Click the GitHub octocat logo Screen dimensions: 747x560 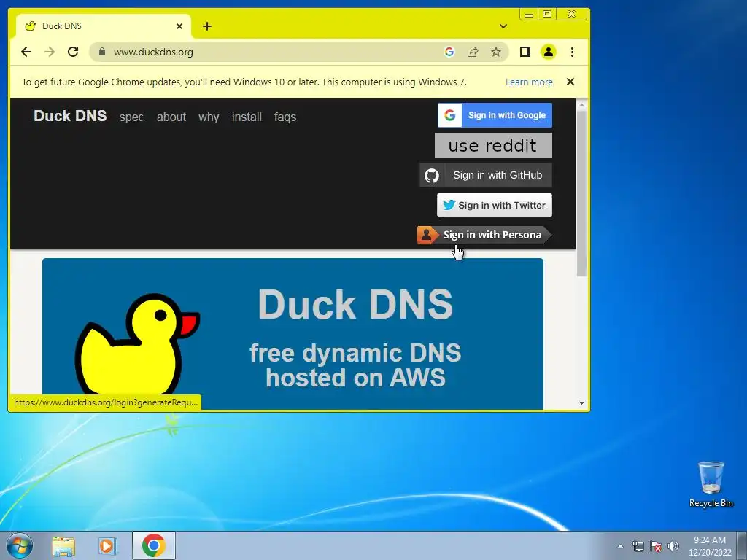tap(432, 175)
